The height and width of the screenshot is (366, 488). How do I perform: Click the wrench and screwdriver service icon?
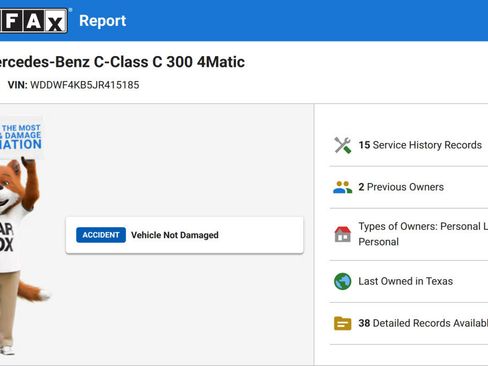pos(343,145)
